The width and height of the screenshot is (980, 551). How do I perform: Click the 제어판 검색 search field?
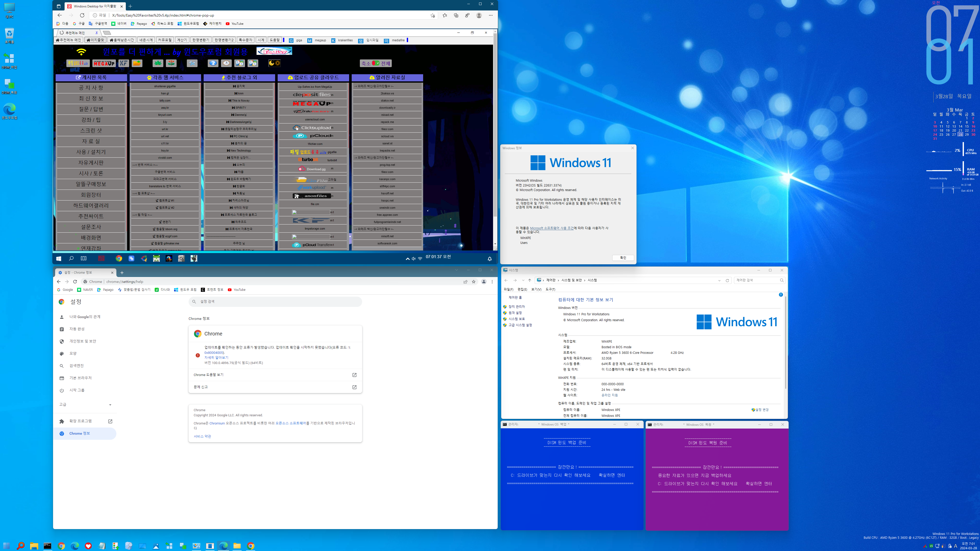pos(759,280)
